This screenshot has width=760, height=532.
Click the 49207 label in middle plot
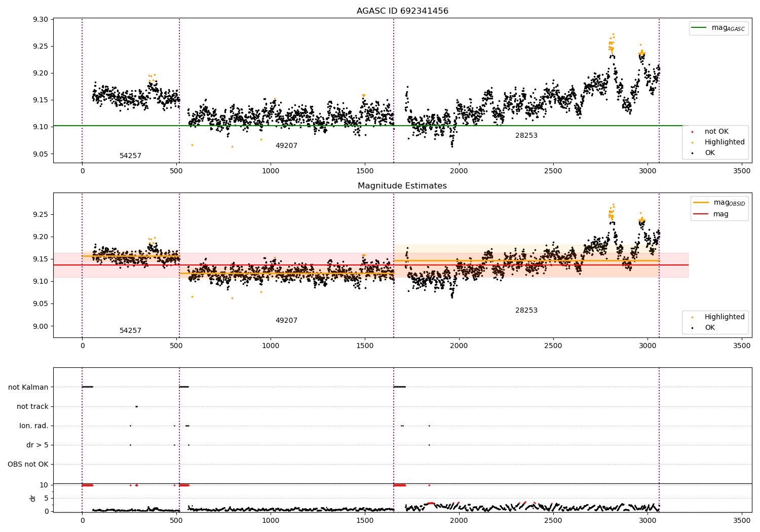pos(286,321)
